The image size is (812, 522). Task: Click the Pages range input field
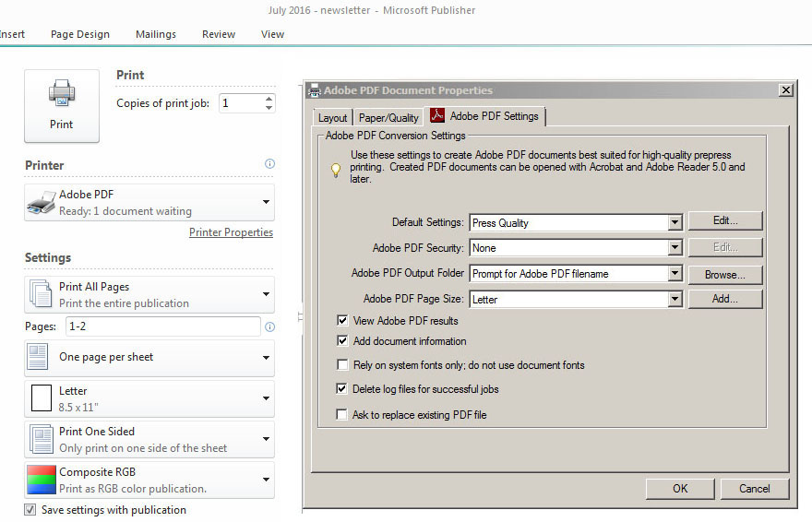162,326
